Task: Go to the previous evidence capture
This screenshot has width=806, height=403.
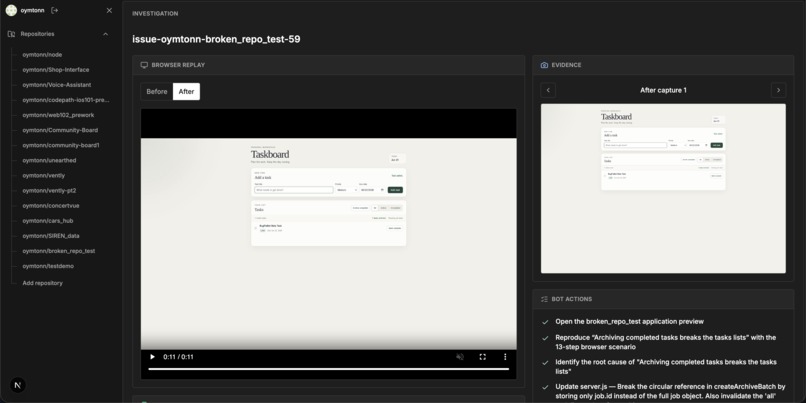Action: pos(548,90)
